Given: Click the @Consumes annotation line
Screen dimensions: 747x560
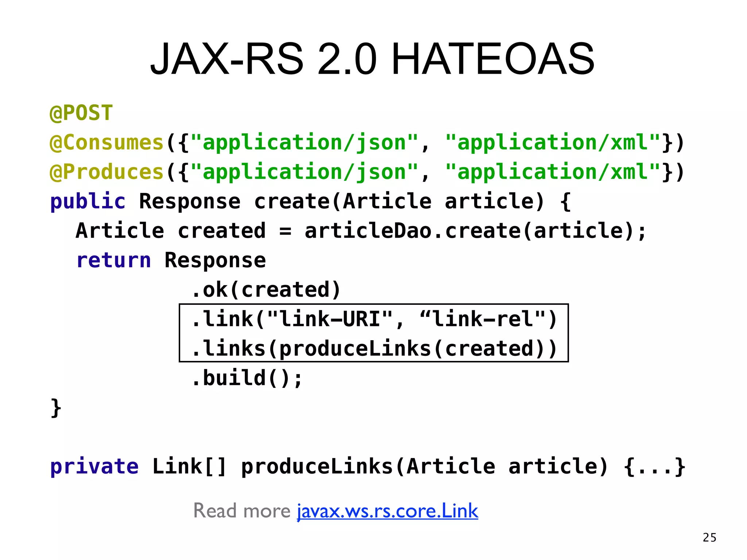Looking at the screenshot, I should (367, 143).
